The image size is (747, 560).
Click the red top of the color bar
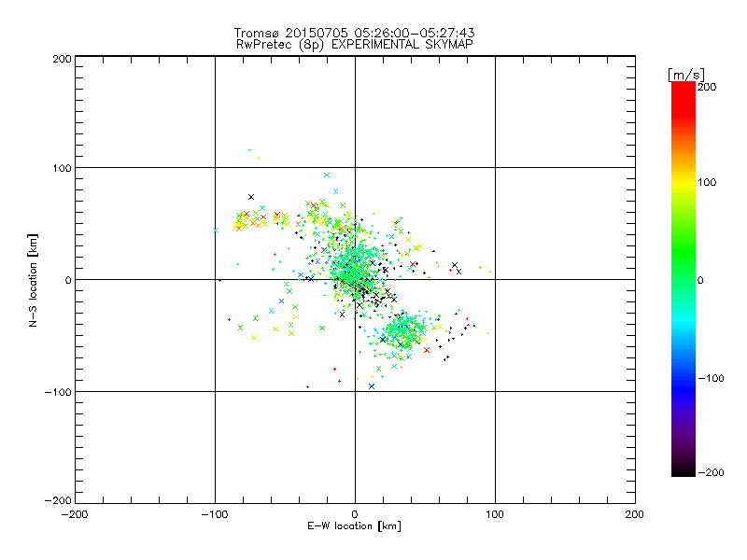[x=683, y=89]
